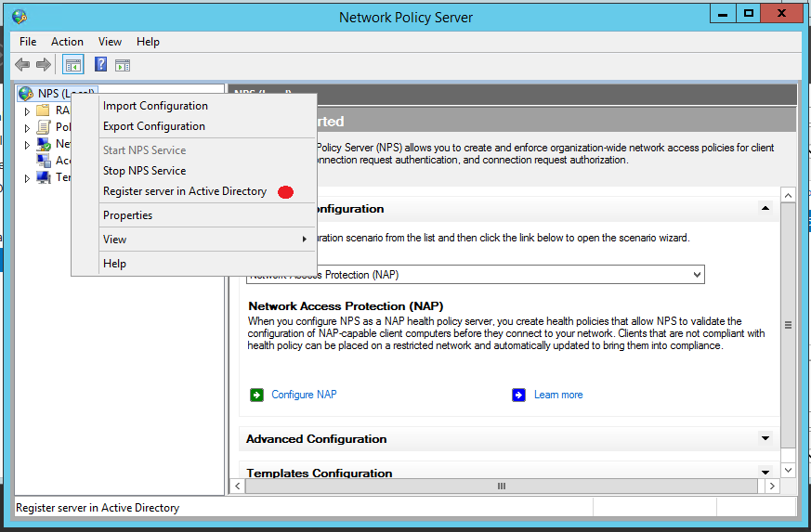The width and height of the screenshot is (811, 532).
Task: Expand the Templates Configuration section
Action: coord(765,472)
